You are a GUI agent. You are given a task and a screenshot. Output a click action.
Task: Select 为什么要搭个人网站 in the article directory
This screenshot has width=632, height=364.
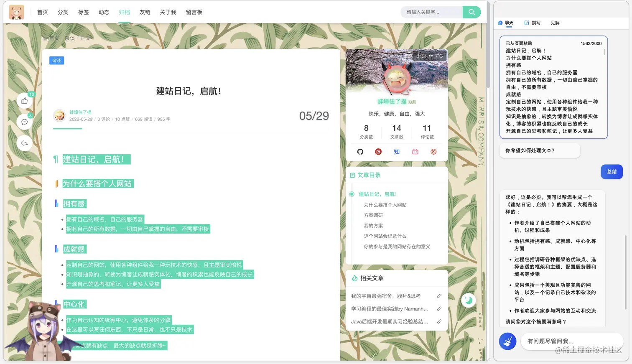coord(385,204)
